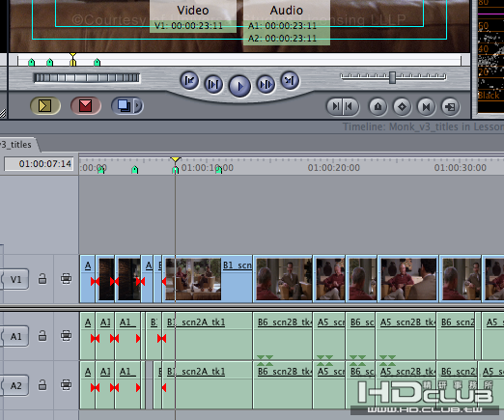This screenshot has height=420, width=504.
Task: Click the first green marker in Canvas scrubber
Action: 31,62
